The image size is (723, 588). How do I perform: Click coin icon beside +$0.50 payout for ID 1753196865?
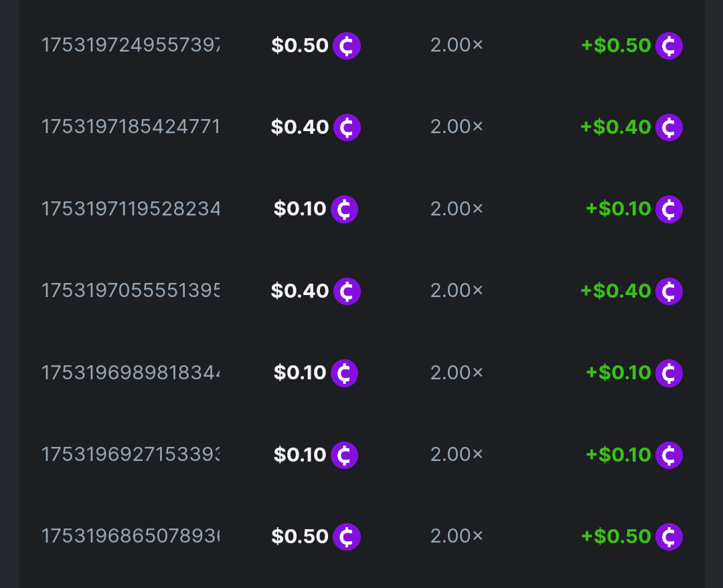pos(669,536)
